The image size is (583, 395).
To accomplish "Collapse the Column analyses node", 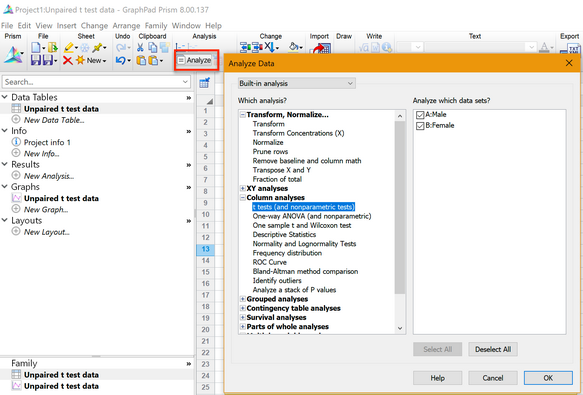I will click(x=242, y=198).
